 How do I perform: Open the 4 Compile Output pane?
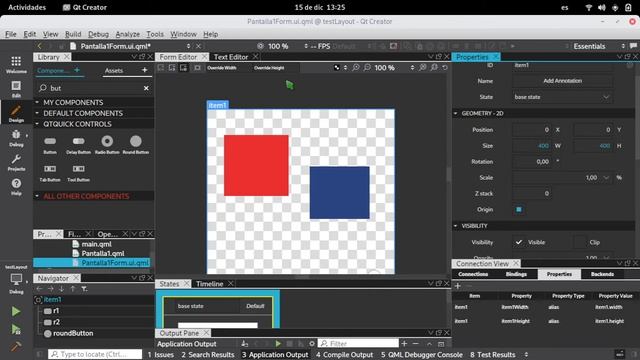click(x=344, y=355)
